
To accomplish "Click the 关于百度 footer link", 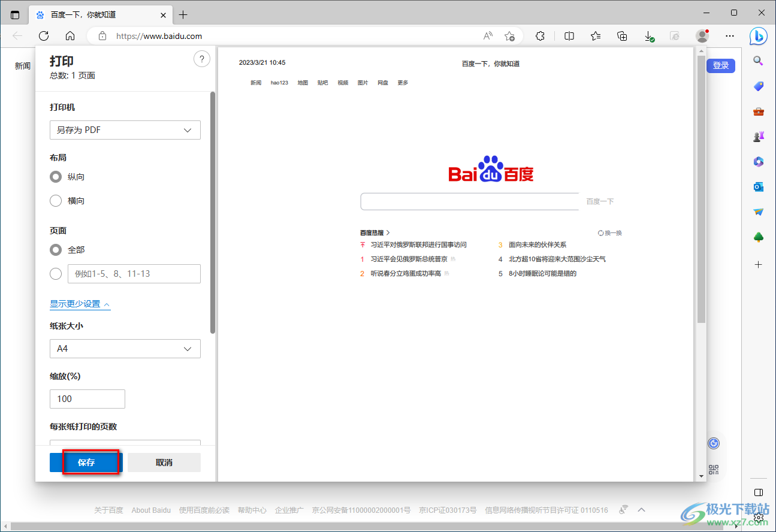I will 108,510.
